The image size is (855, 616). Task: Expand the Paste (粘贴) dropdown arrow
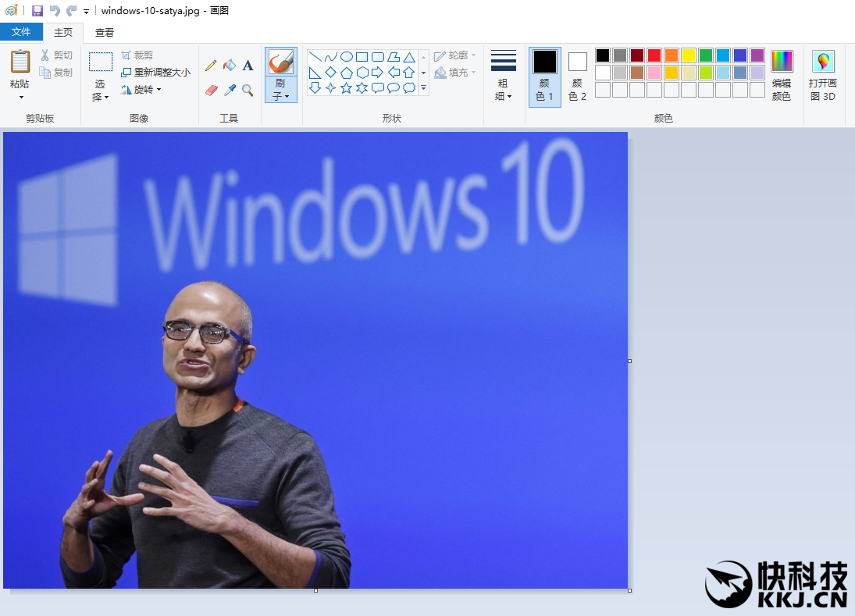click(21, 98)
